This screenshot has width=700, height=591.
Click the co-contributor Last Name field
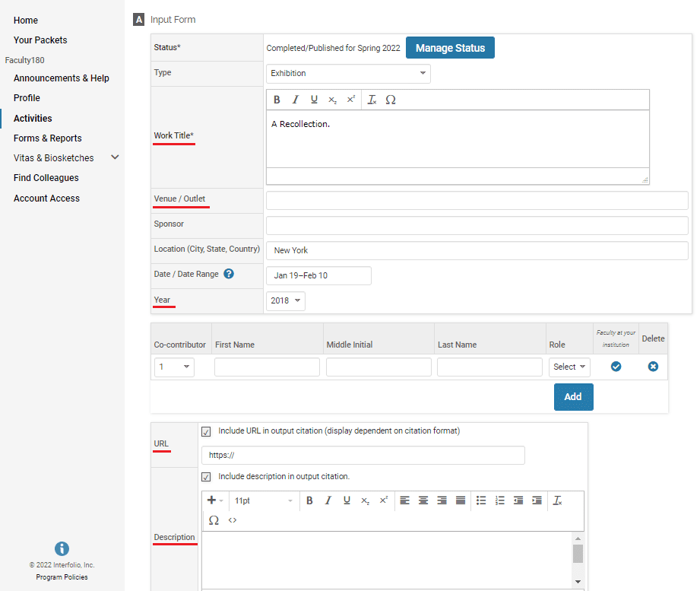pyautogui.click(x=489, y=367)
